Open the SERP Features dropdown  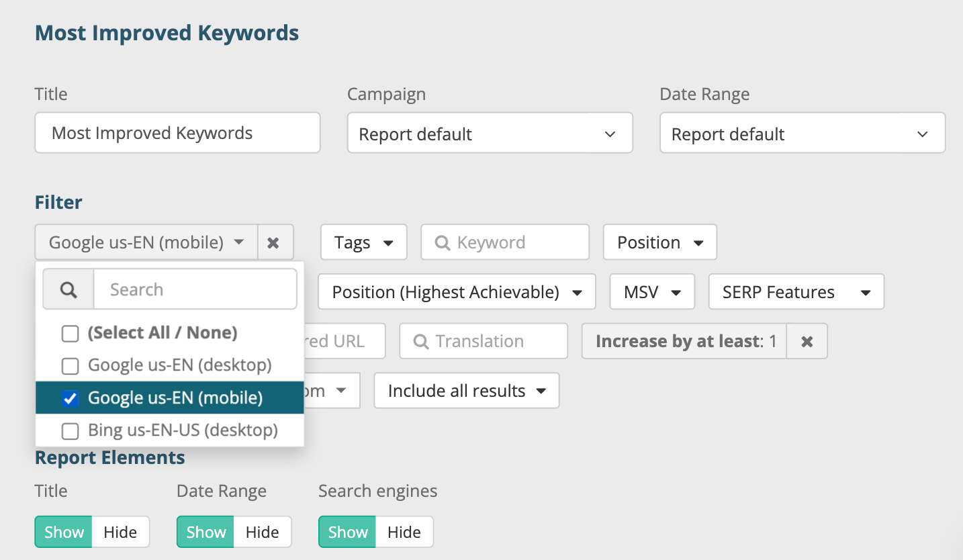(x=796, y=292)
